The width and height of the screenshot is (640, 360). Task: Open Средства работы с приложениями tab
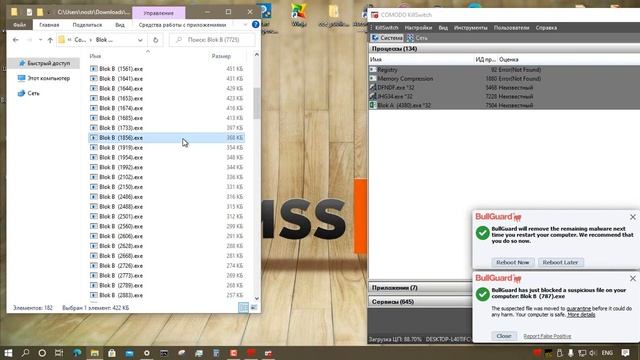[182, 24]
